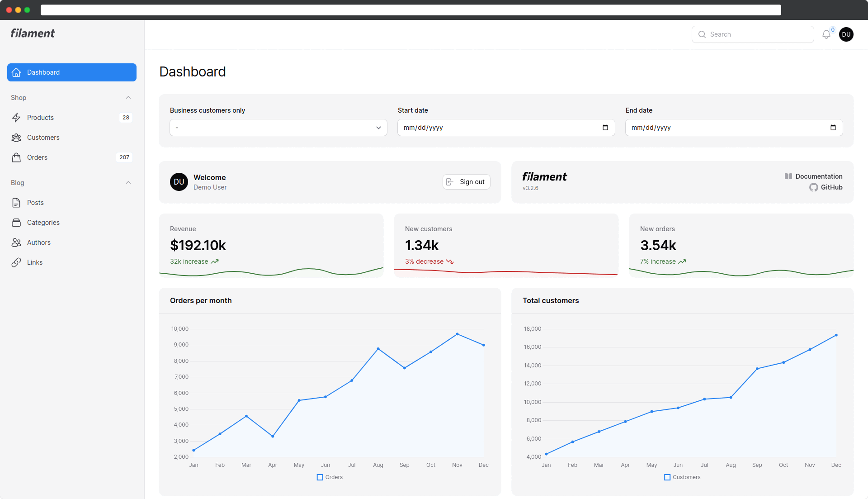Open the DU user avatar menu
This screenshot has height=499, width=868.
(846, 34)
